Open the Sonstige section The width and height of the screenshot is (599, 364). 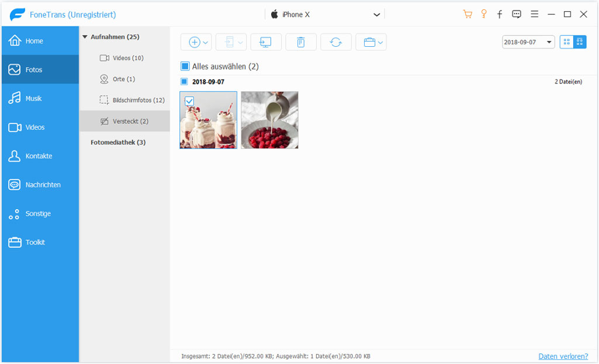pos(40,213)
